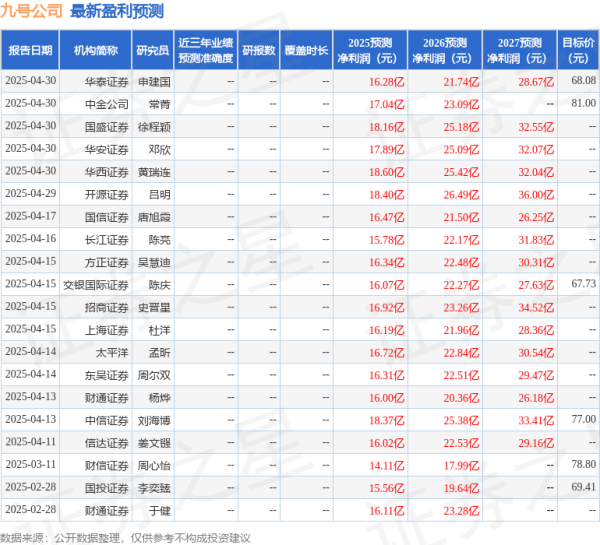This screenshot has height=545, width=600.
Task: Click the 15.78亿 profit value
Action: point(386,240)
